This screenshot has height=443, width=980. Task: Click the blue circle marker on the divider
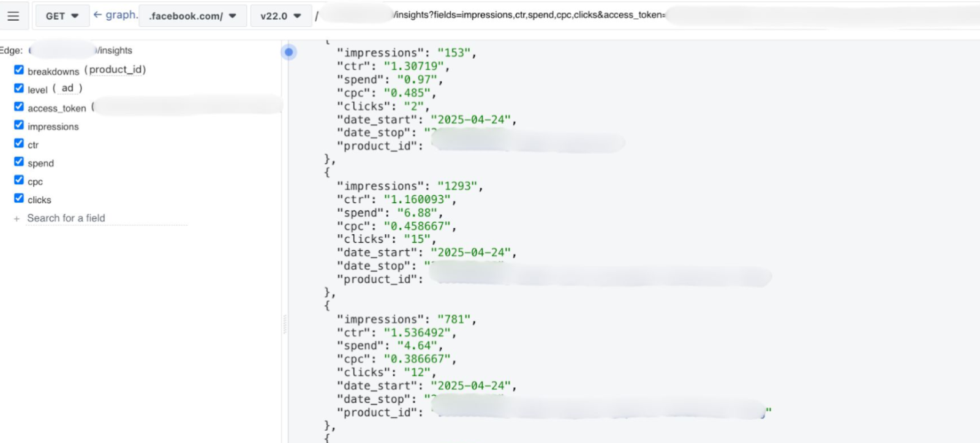tap(288, 52)
